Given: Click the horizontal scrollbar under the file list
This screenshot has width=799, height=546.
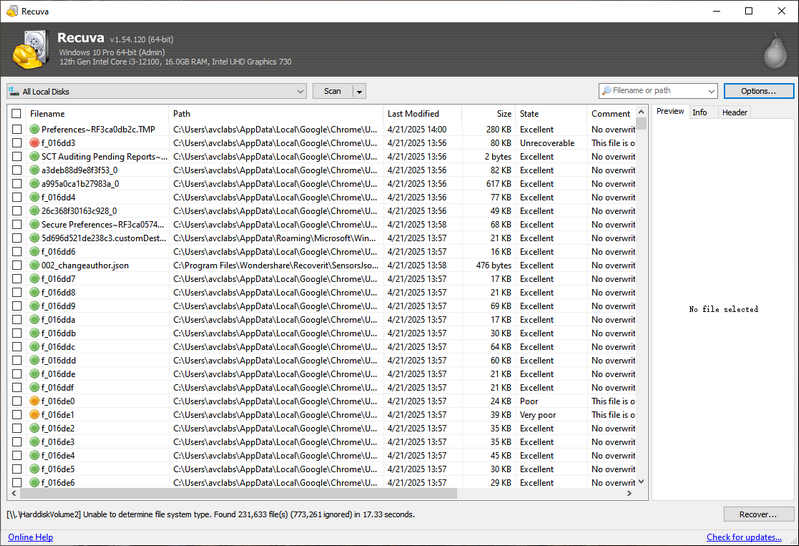Looking at the screenshot, I should coord(300,493).
